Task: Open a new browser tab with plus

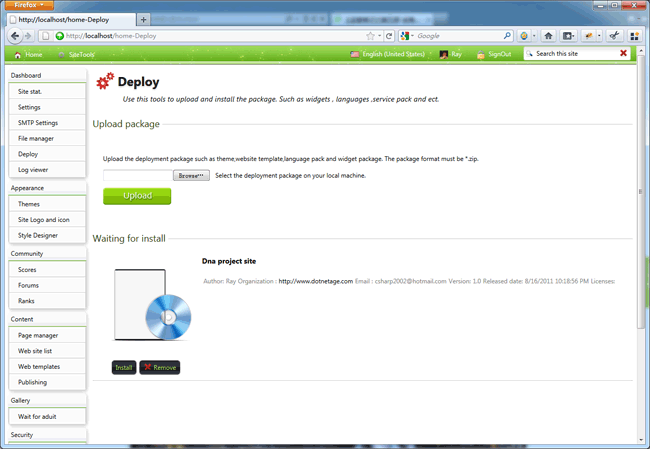Action: 143,19
